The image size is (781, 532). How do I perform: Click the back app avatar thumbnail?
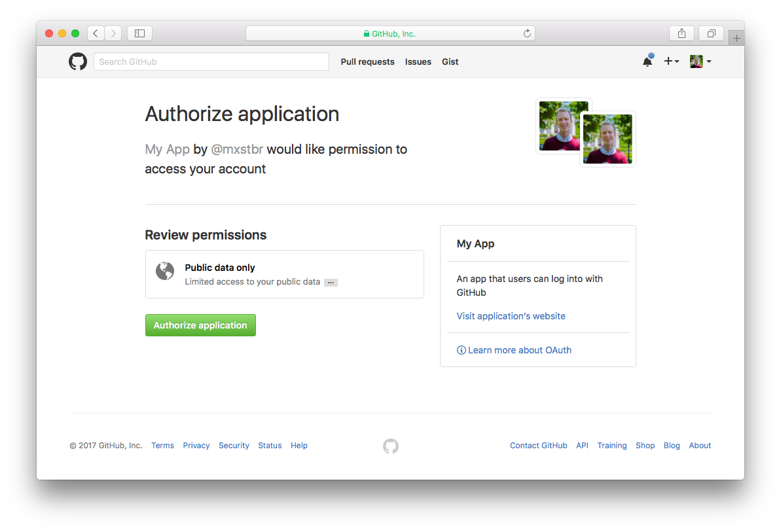559,126
